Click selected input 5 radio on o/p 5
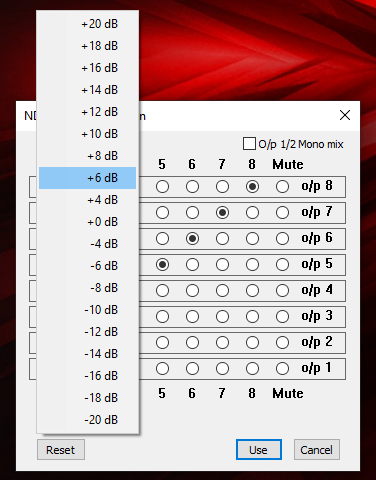376x480 pixels. click(162, 265)
